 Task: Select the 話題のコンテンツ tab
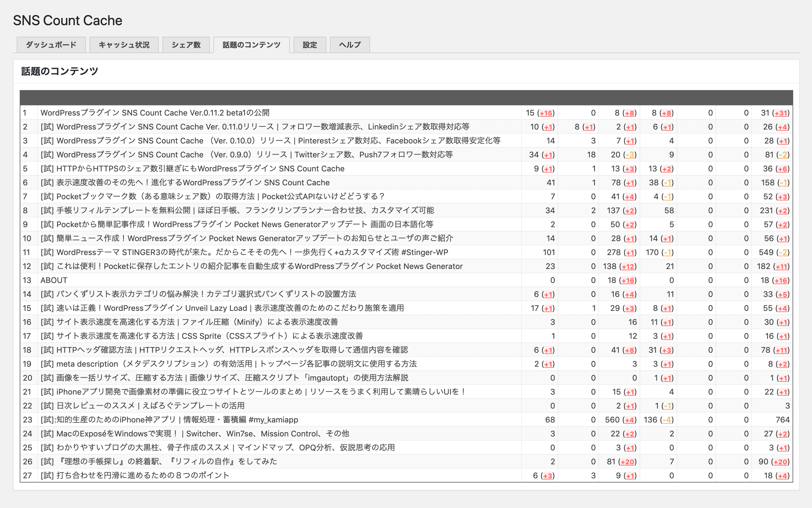point(252,45)
